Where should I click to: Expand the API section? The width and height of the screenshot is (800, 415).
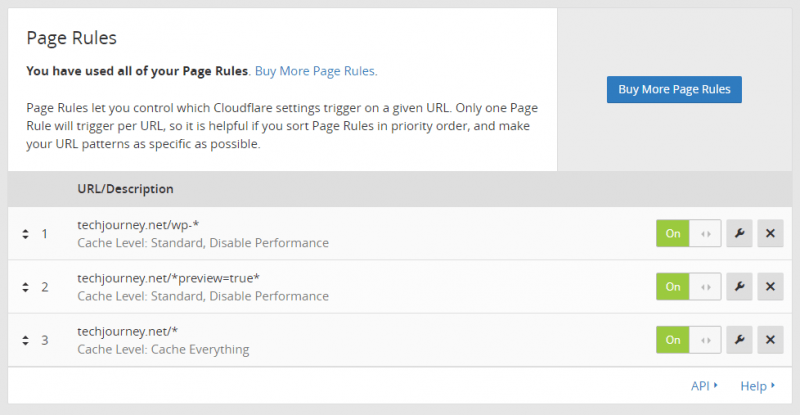pos(704,386)
